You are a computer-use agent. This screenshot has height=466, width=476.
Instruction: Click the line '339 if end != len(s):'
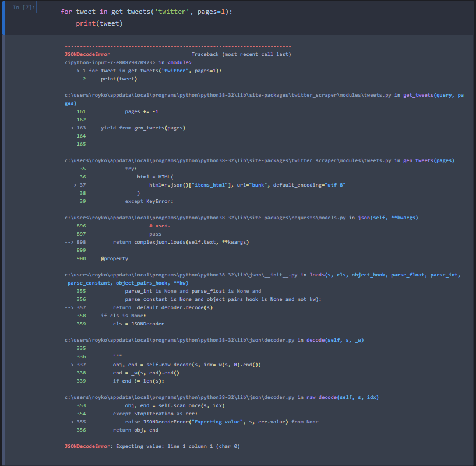coord(121,381)
